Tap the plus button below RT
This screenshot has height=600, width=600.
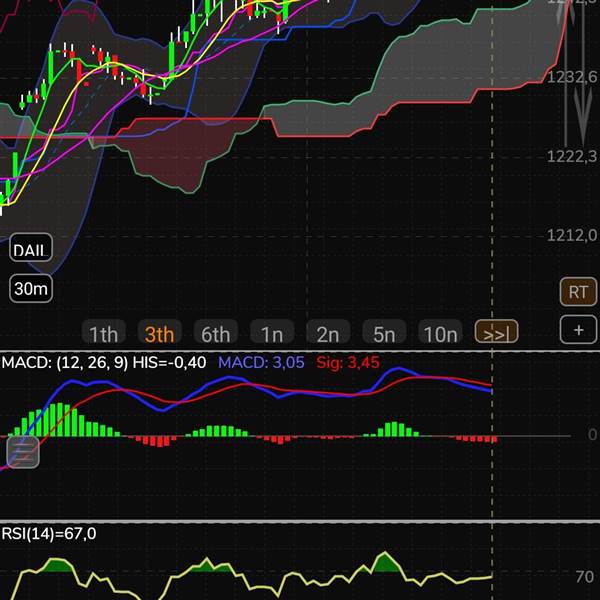click(578, 329)
